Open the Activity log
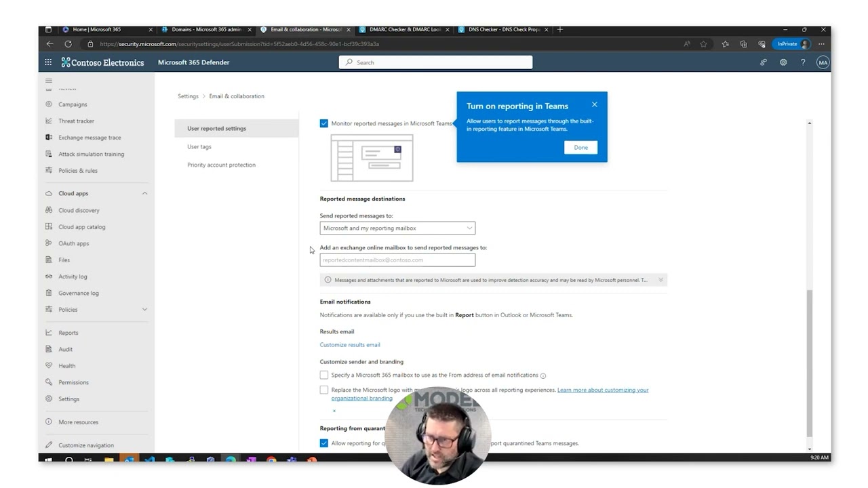 [73, 277]
